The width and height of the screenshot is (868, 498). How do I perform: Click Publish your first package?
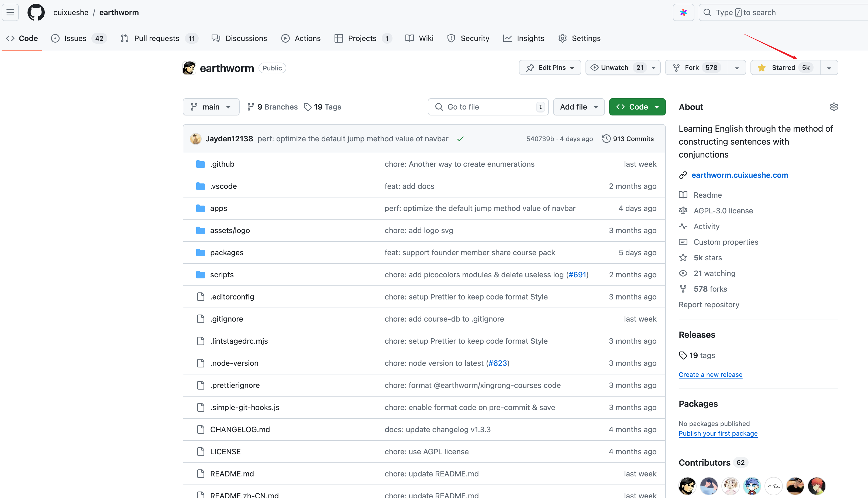718,433
